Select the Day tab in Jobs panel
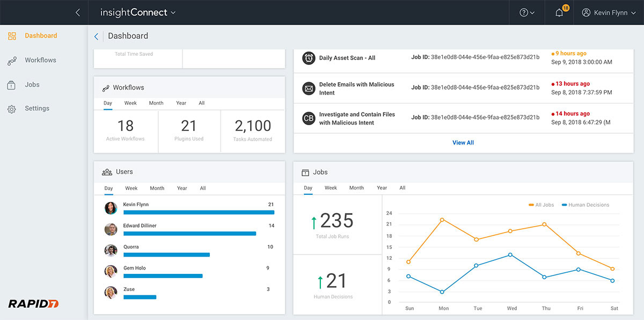 [x=308, y=188]
